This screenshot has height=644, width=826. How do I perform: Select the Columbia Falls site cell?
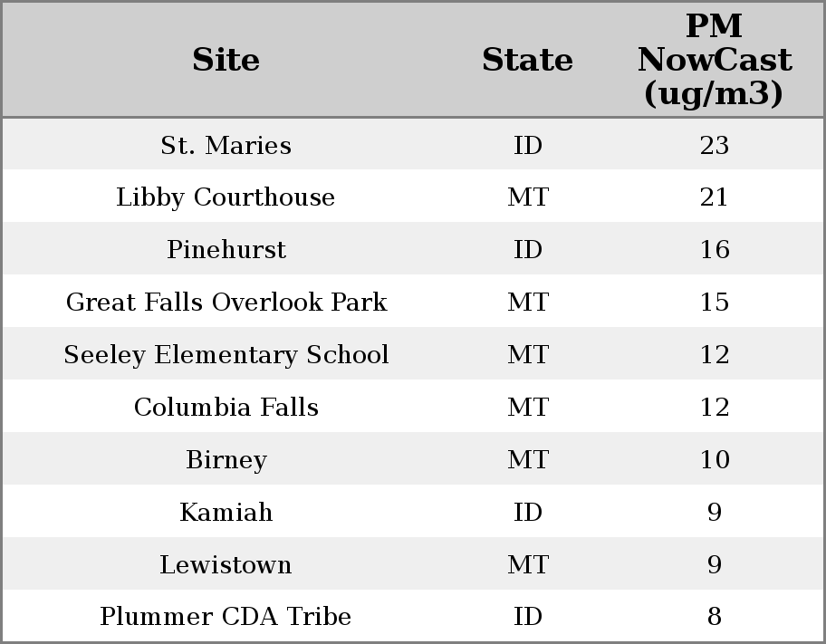pyautogui.click(x=226, y=407)
